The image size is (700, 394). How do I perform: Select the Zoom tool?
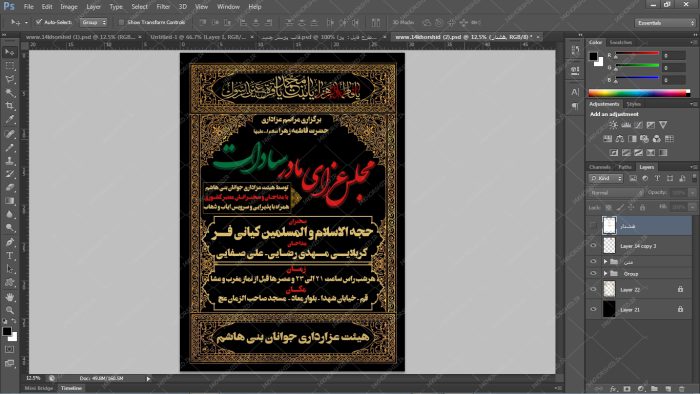click(x=9, y=310)
